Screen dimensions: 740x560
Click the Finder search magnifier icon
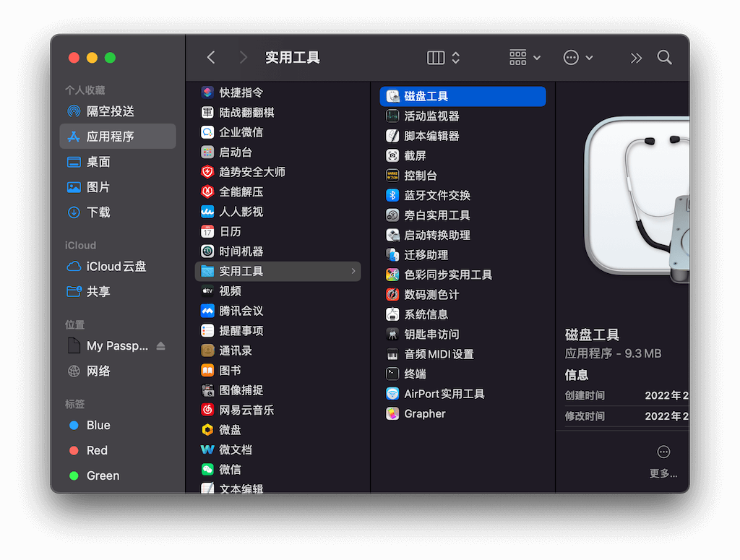click(664, 58)
